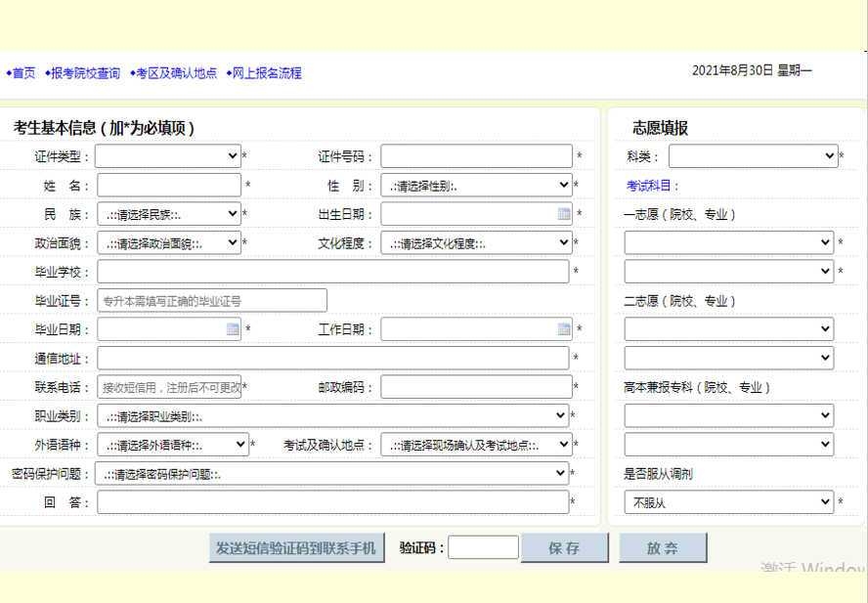Expand the 密码保护问题 dropdown

point(331,474)
